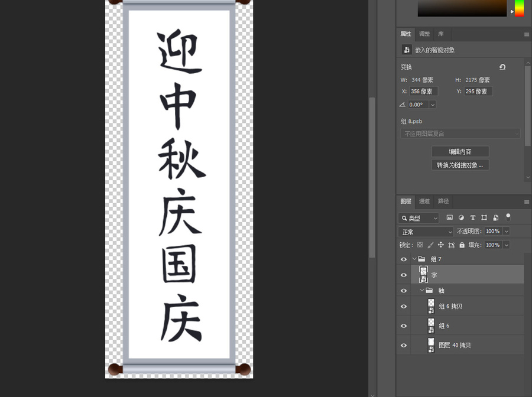Switch to the 属性 tab
532x397 pixels.
(406, 34)
